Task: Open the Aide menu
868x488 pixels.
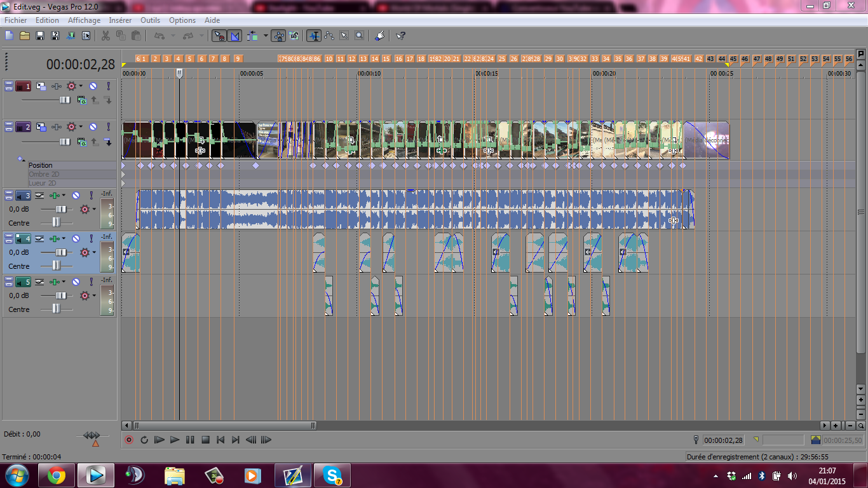Action: pos(212,20)
